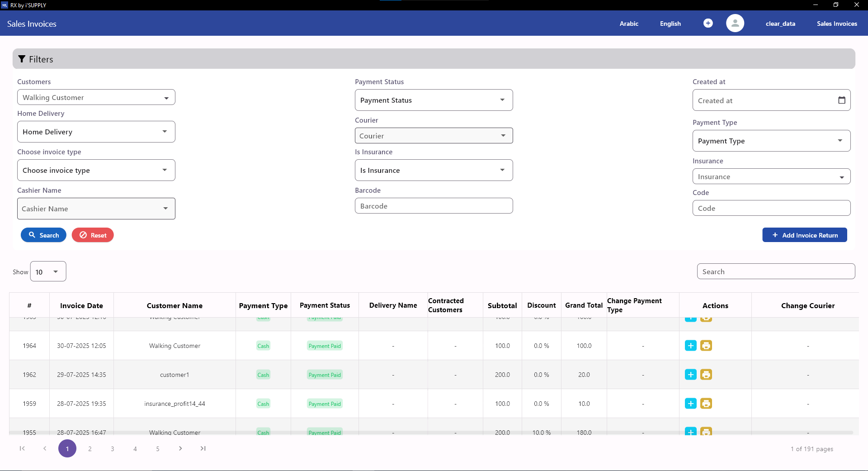Switch language to English

pyautogui.click(x=670, y=24)
